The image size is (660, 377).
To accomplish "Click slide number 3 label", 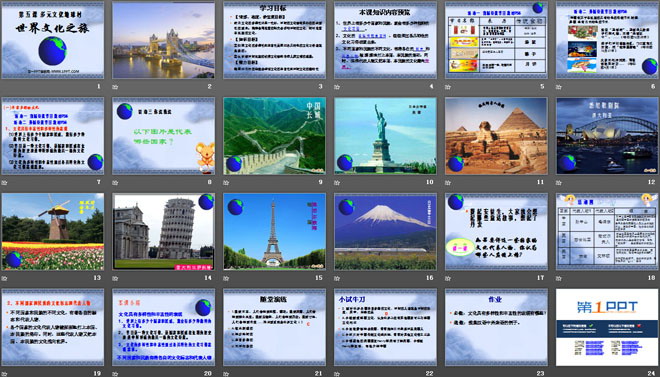I will [x=320, y=87].
